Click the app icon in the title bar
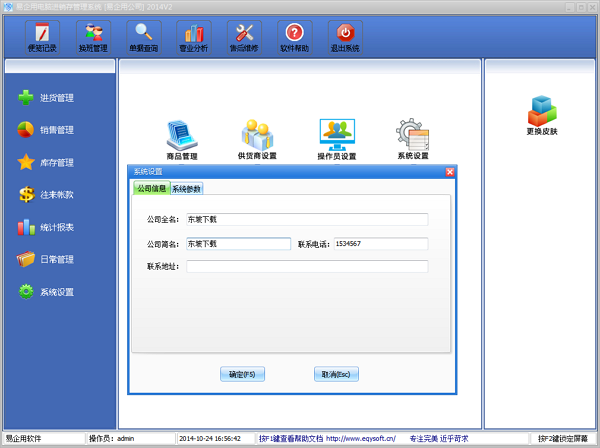 coord(8,7)
